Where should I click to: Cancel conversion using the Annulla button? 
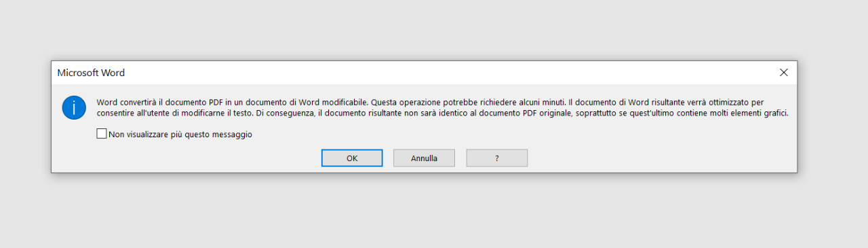424,158
